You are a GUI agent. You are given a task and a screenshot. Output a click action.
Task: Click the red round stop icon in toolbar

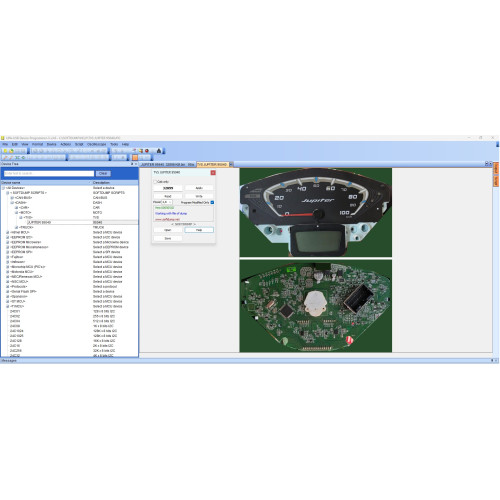tap(147, 151)
